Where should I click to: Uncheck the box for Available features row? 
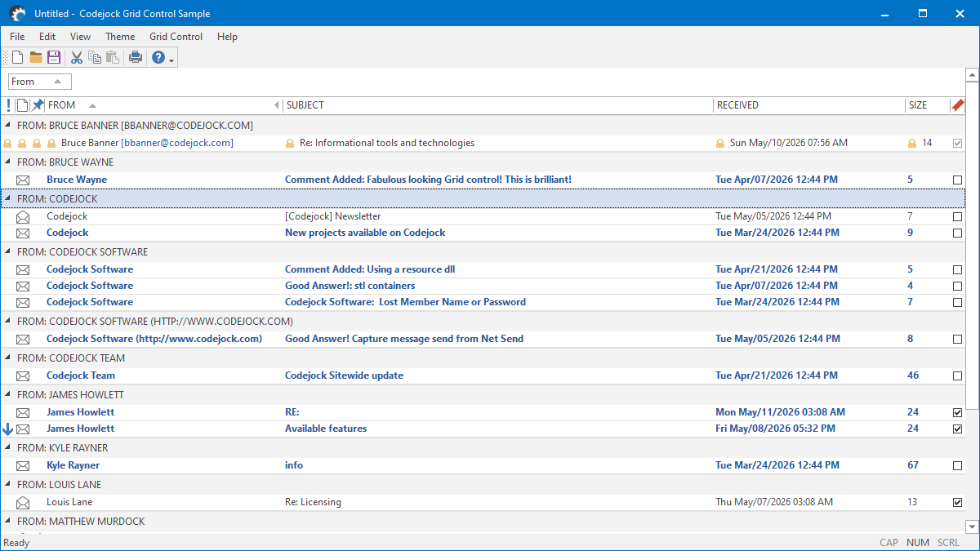point(958,429)
